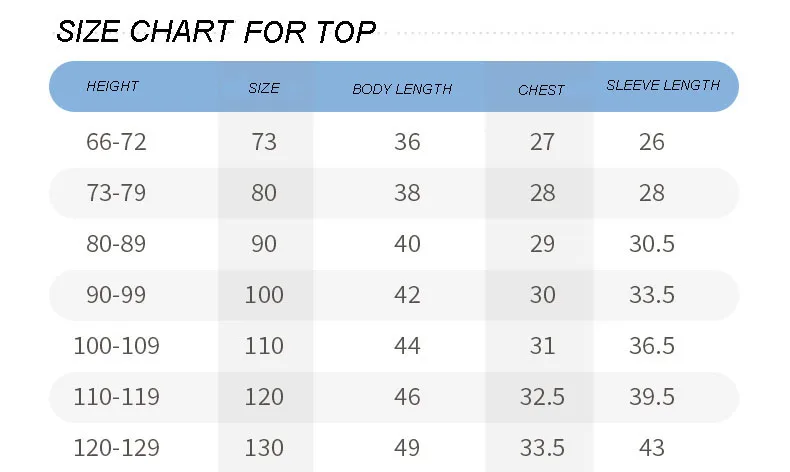Click the CHEST column header
The width and height of the screenshot is (790, 472).
tap(542, 90)
